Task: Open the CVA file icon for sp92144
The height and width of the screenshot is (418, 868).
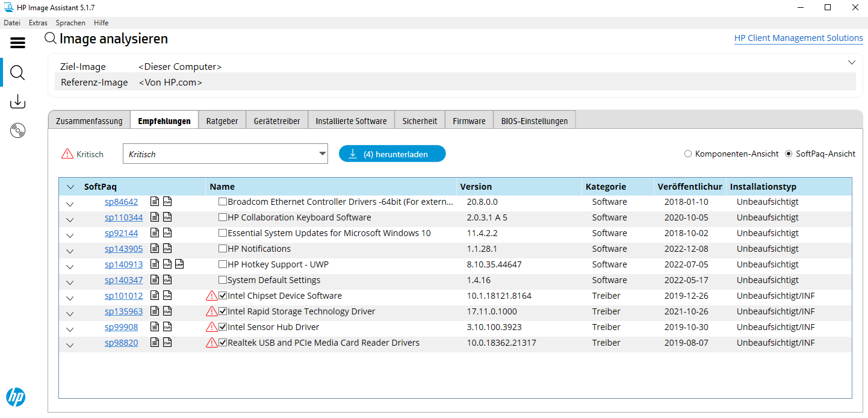Action: 167,233
